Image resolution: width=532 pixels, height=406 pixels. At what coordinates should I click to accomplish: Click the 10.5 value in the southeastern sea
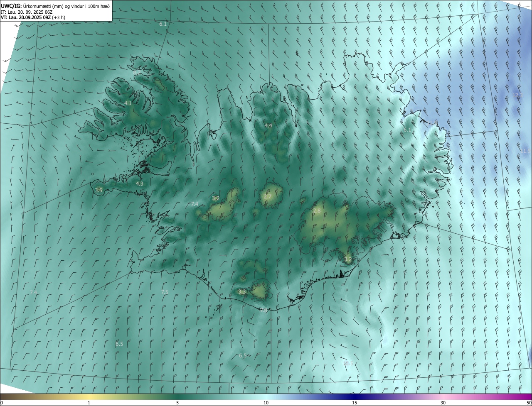pyautogui.click(x=348, y=363)
